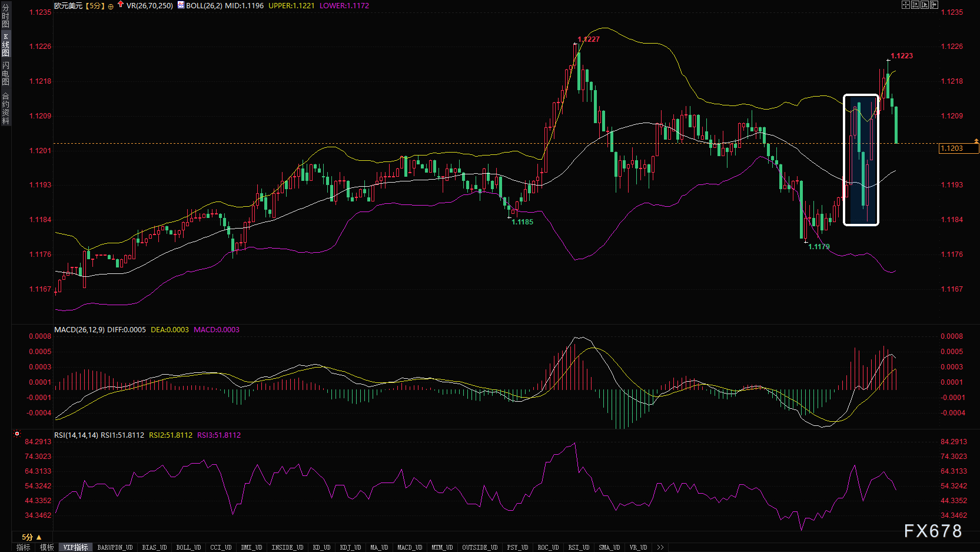Click the BOLL indicator chart icon
Screen dimensions: 980x552
[181, 5]
